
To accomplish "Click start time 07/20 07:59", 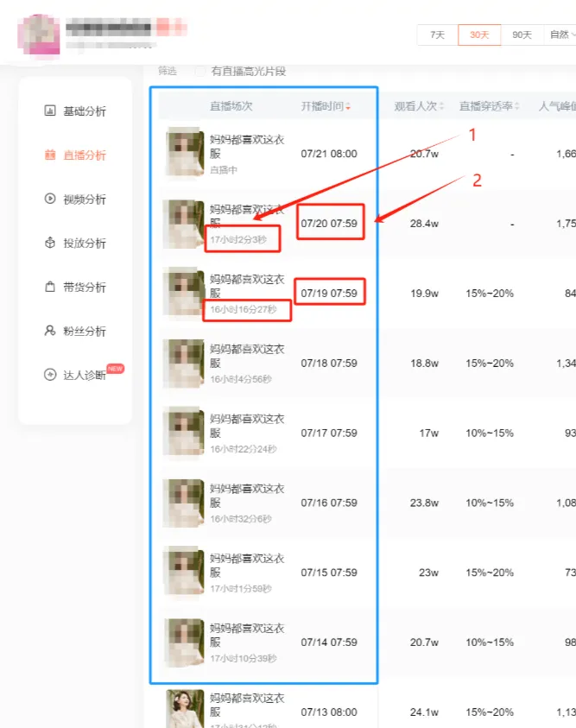I will point(329,224).
